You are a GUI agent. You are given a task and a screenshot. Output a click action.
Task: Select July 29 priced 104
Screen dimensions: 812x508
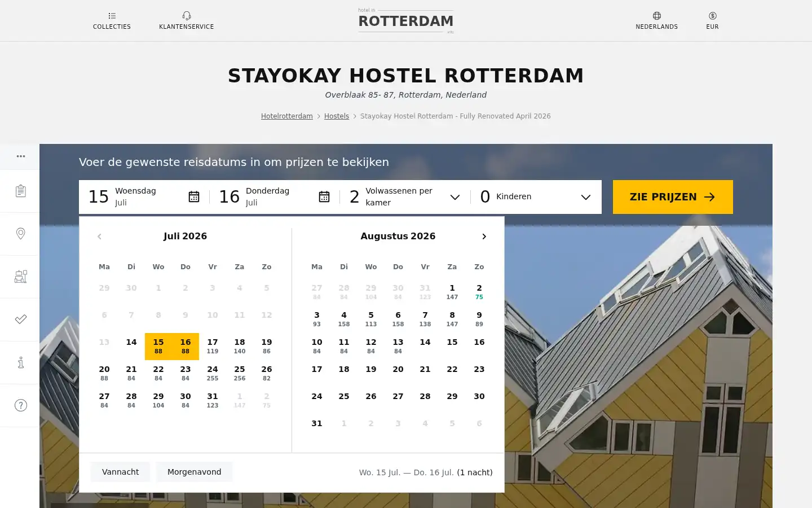[x=158, y=400]
